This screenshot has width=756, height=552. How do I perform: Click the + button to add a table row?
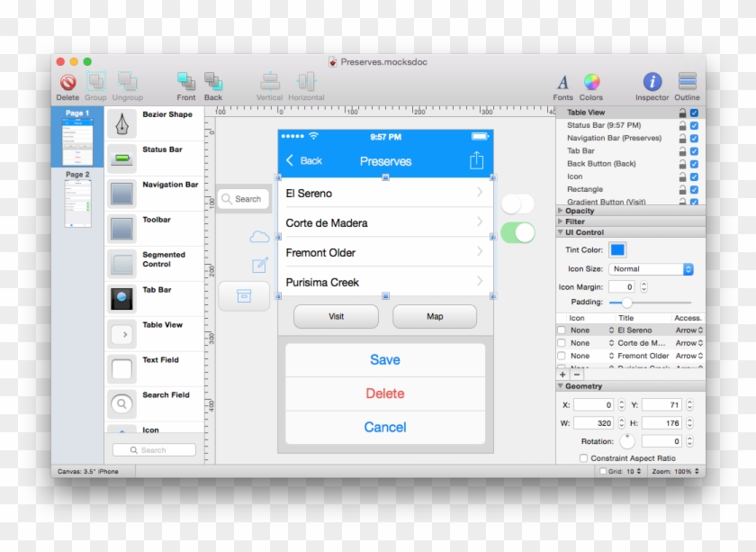click(x=562, y=374)
